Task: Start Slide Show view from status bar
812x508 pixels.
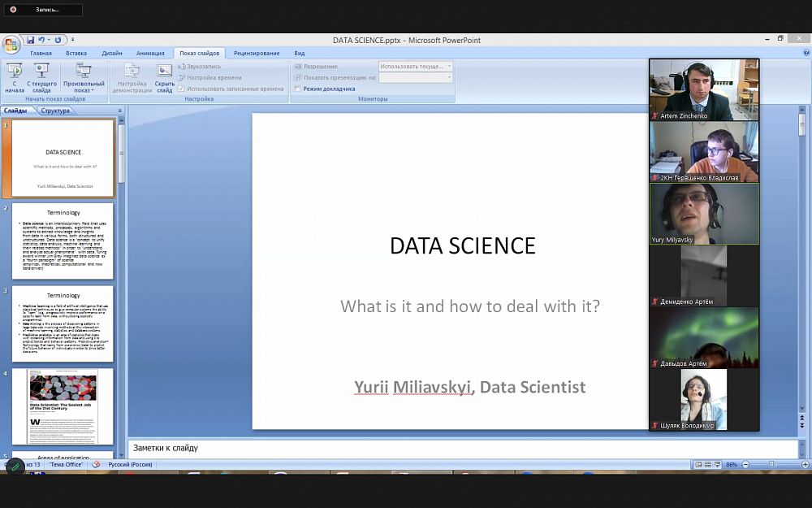Action: pyautogui.click(x=717, y=464)
